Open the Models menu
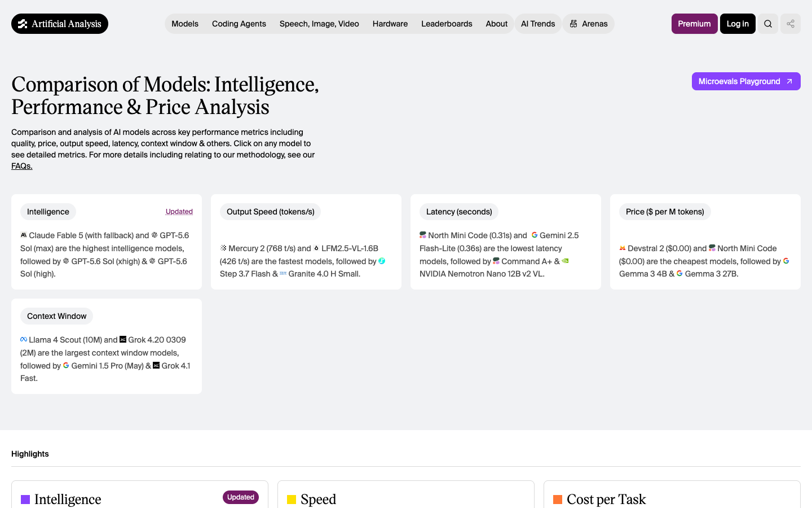812x508 pixels. tap(185, 24)
